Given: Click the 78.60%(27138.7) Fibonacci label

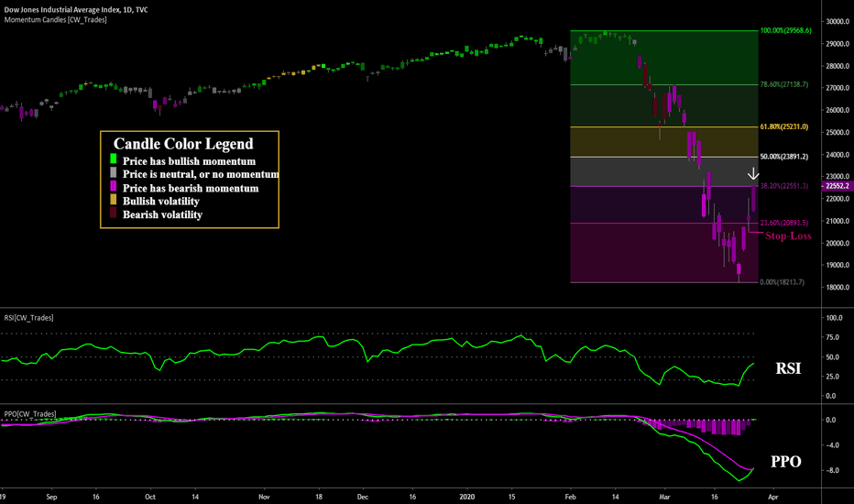Looking at the screenshot, I should [784, 84].
